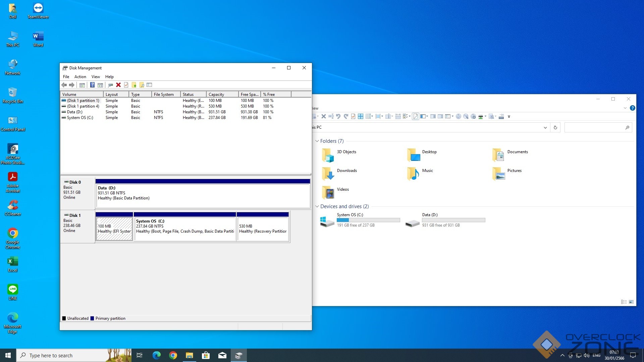644x362 pixels.
Task: Open the address bar history dropdown
Action: 545,127
